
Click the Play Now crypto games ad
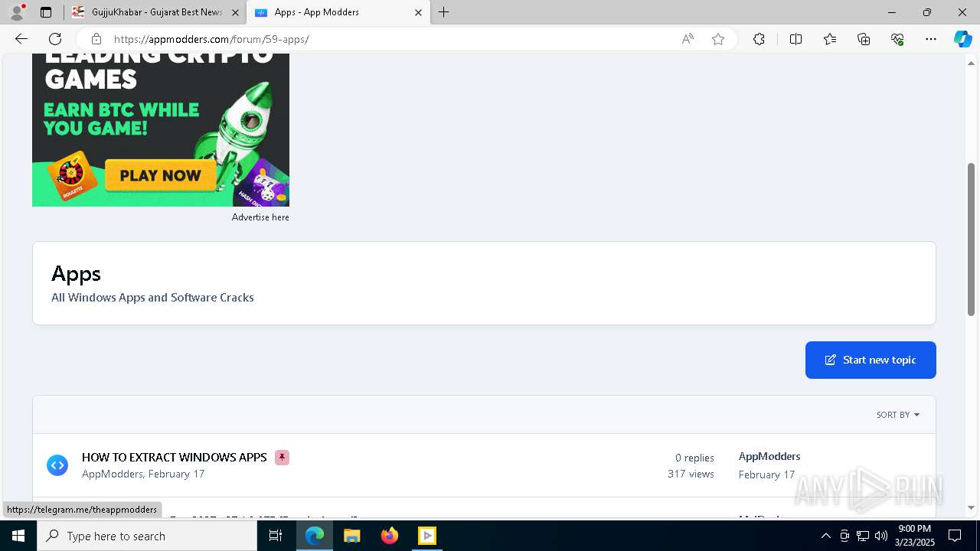(x=160, y=175)
